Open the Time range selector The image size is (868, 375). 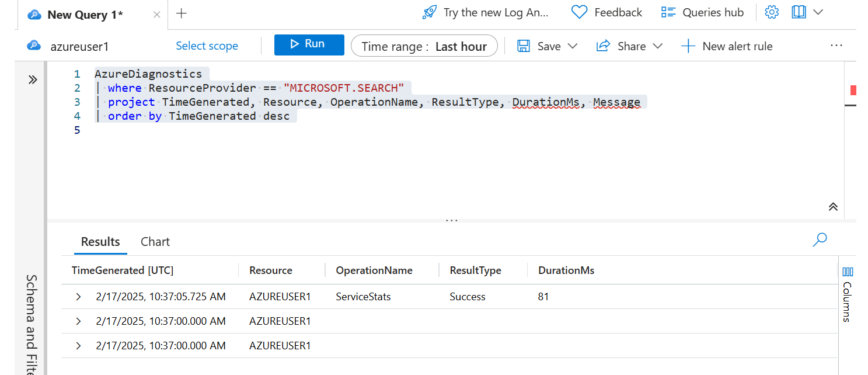[424, 46]
